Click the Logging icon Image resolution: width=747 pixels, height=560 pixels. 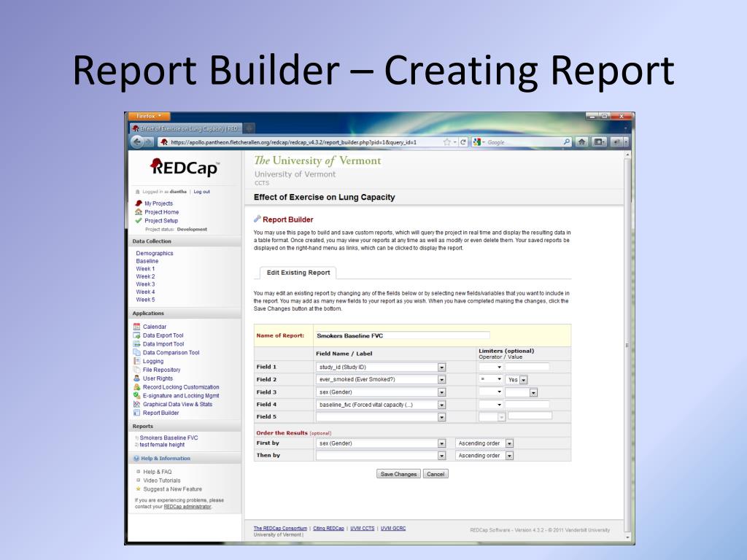click(136, 361)
